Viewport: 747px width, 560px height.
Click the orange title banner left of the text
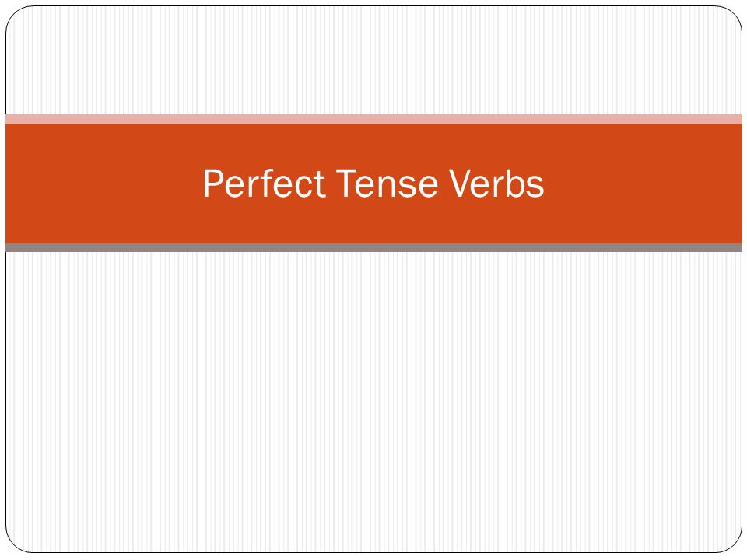coord(103,184)
